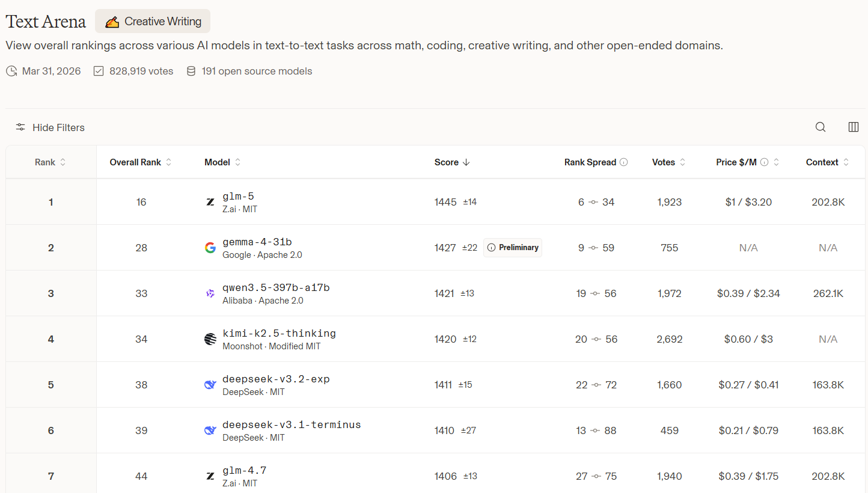Click the overall rank 16 cell
The height and width of the screenshot is (493, 868).
point(141,202)
